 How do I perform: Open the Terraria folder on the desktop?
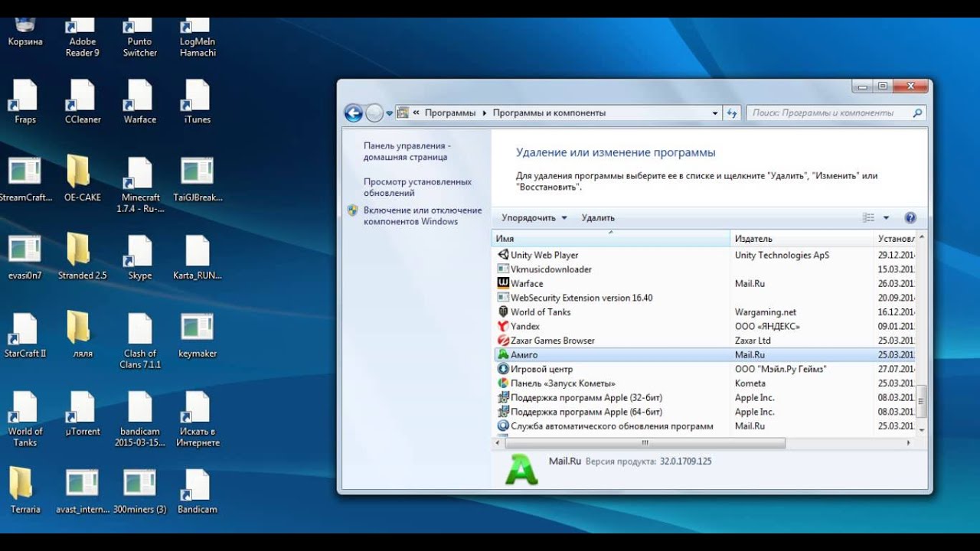click(24, 491)
